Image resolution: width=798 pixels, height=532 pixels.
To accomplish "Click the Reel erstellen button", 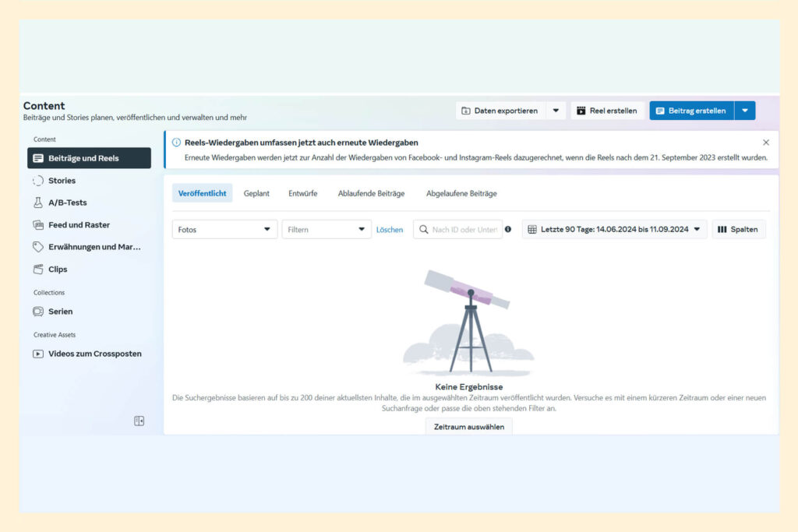I will (607, 111).
